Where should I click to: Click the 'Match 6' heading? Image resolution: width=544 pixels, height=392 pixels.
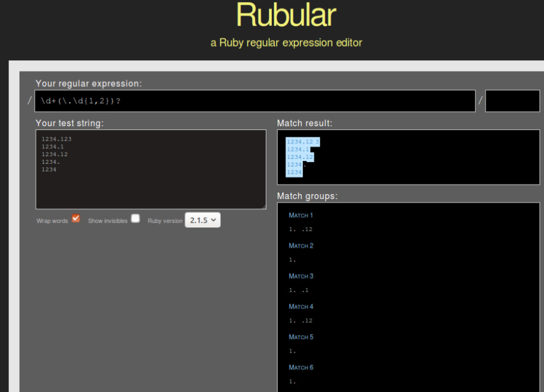[301, 368]
